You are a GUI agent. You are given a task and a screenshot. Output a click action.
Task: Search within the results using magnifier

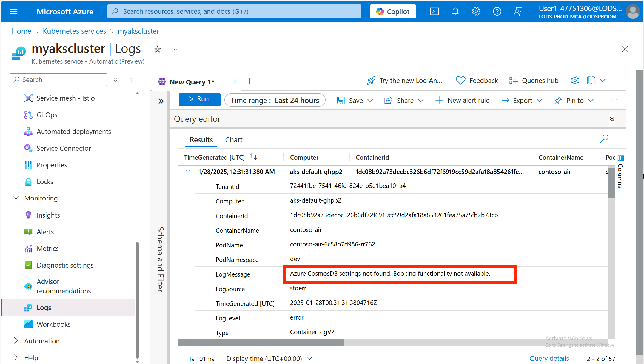[604, 138]
